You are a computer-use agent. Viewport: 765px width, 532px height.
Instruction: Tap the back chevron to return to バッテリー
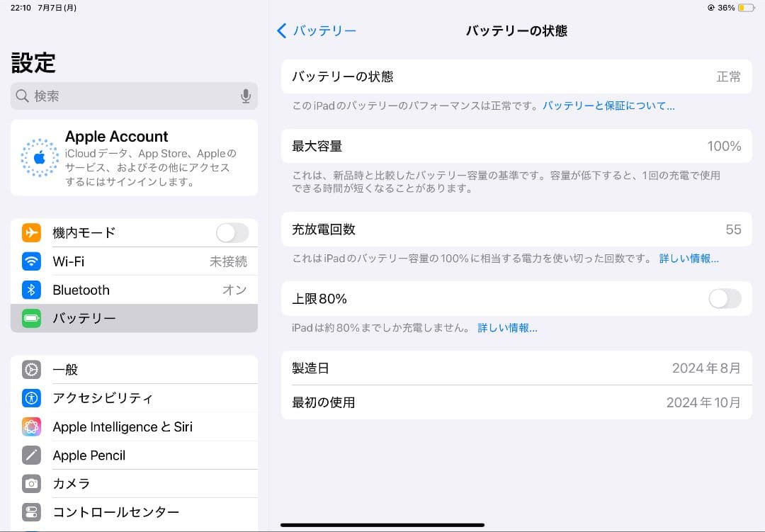(281, 30)
